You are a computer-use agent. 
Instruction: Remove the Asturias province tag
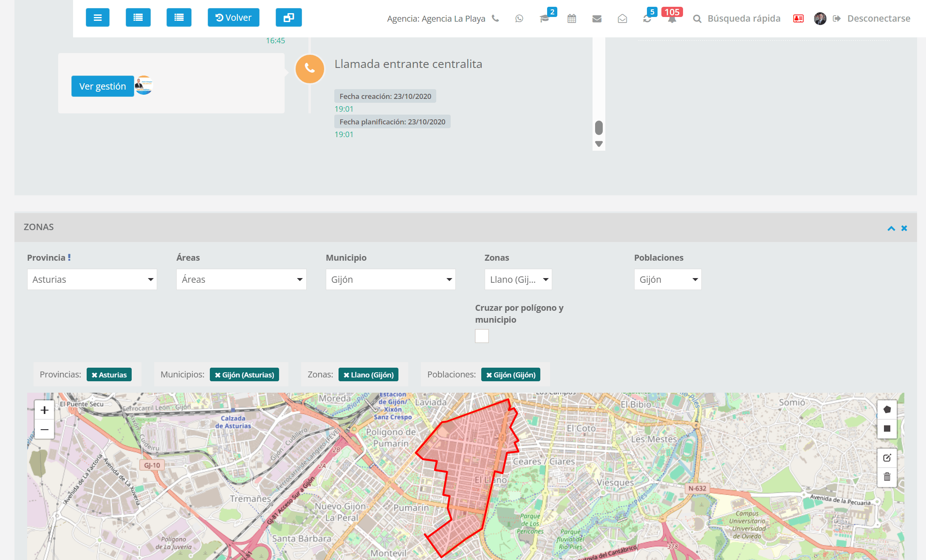95,375
